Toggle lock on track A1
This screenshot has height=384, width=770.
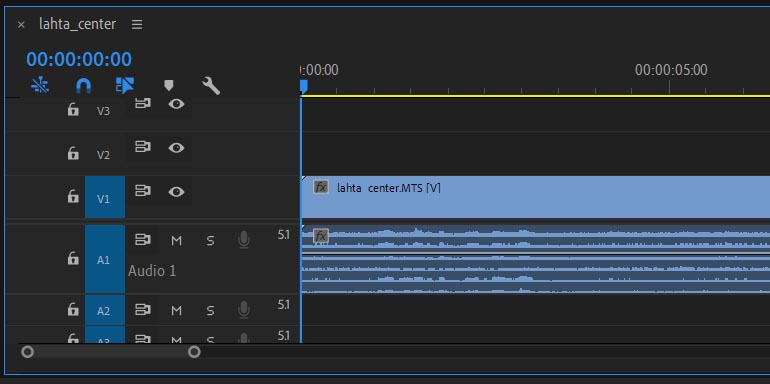73,258
